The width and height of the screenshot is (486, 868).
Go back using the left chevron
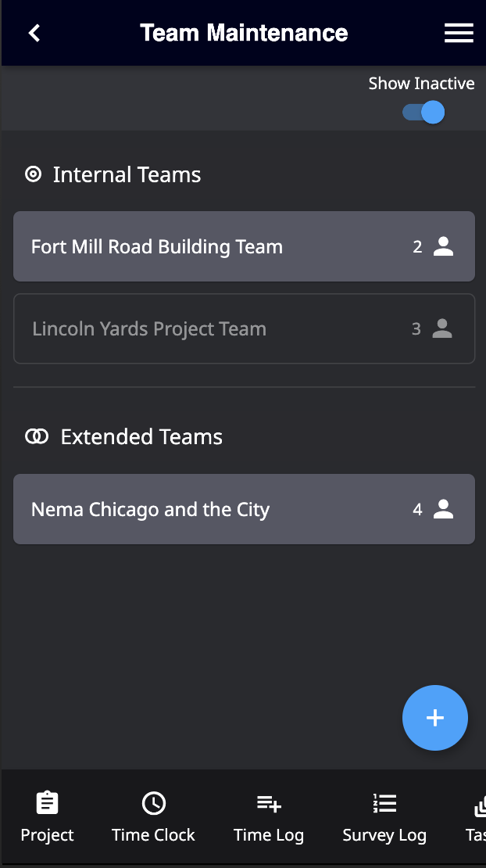(x=34, y=33)
